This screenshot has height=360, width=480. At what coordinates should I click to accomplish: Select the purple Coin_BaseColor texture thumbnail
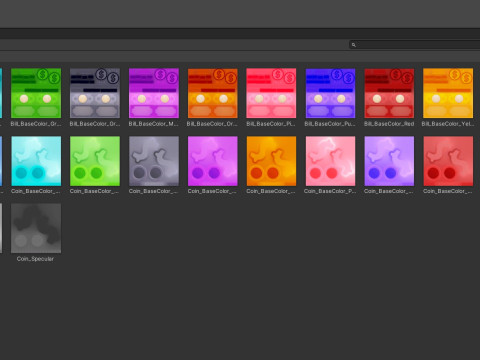point(389,161)
